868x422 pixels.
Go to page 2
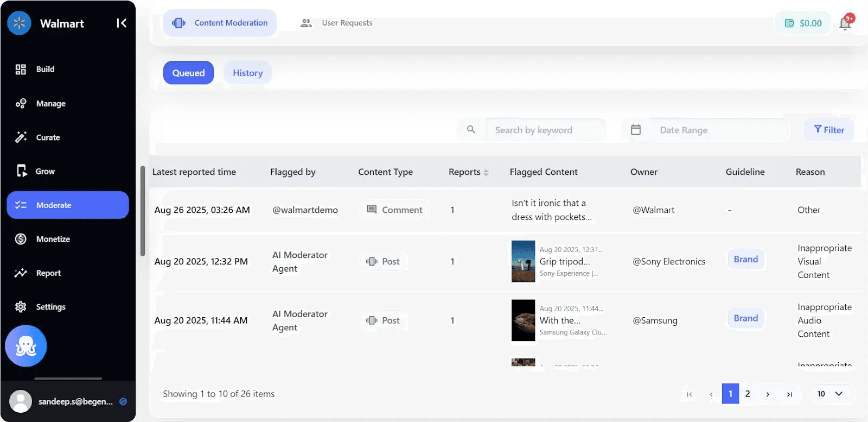click(x=748, y=394)
